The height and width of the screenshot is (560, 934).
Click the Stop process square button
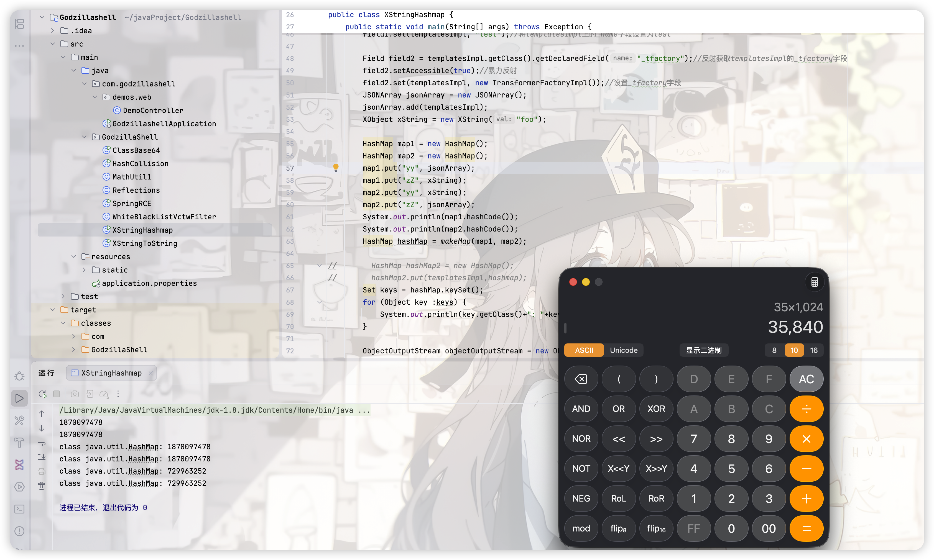[x=57, y=394]
